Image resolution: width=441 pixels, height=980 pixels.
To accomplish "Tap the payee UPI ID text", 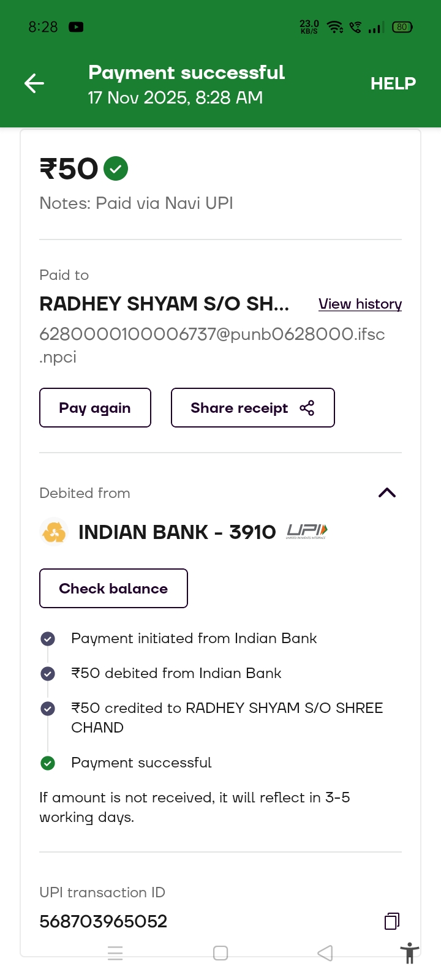I will pyautogui.click(x=212, y=334).
